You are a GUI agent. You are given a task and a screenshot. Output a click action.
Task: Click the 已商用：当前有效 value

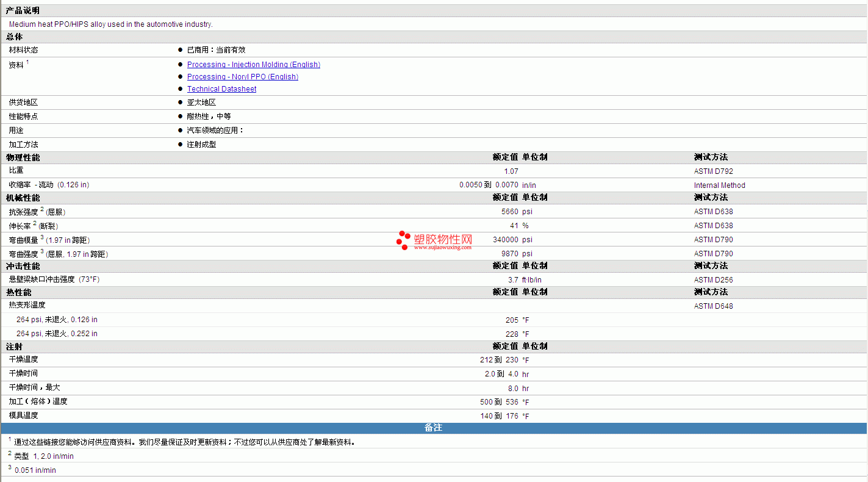point(216,50)
